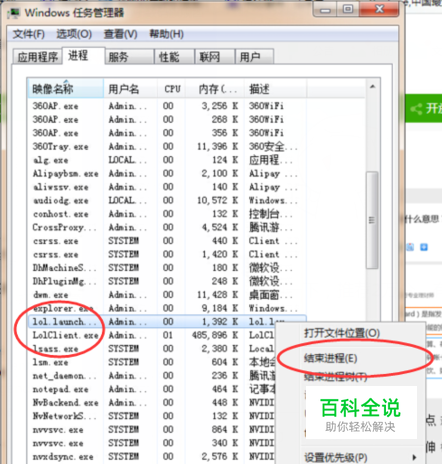Select the lsm.exe process row
This screenshot has height=464, width=442.
click(152, 362)
